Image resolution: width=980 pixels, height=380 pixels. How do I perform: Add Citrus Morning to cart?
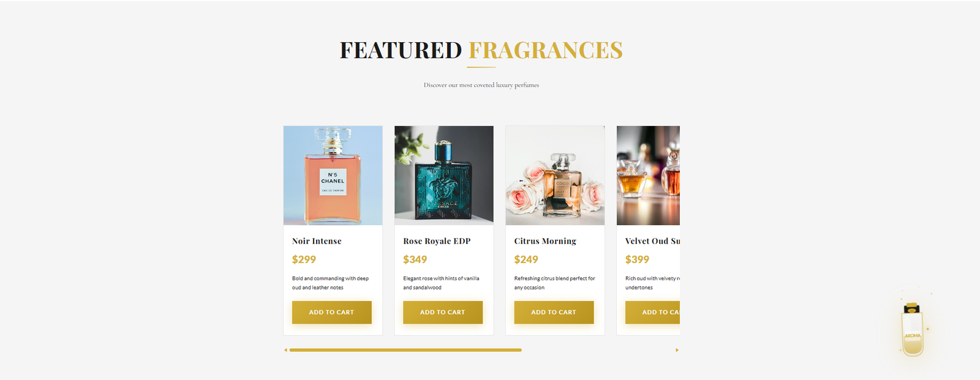coord(554,312)
